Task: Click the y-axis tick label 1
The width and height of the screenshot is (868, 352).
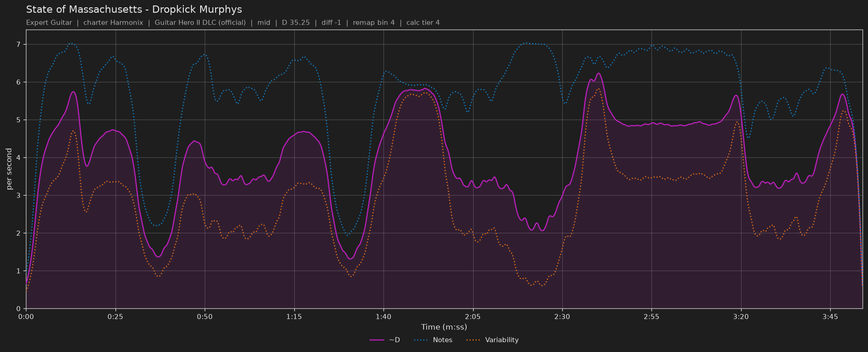Action: coord(19,271)
